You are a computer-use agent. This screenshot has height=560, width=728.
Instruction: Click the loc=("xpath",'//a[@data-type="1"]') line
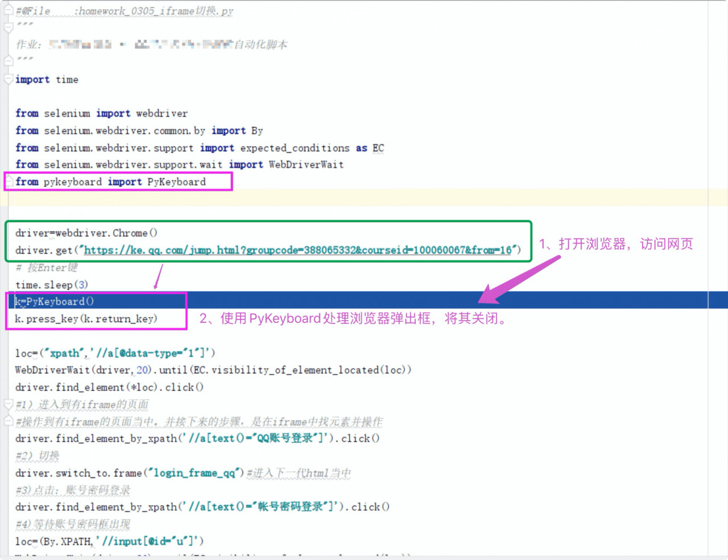click(x=115, y=353)
